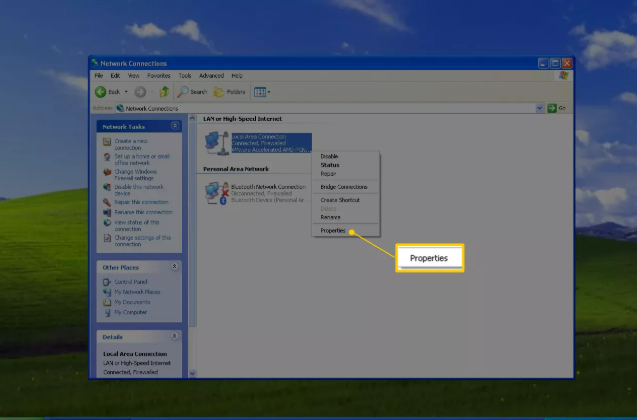This screenshot has width=637, height=420.
Task: Open the Edit menu
Action: 115,76
